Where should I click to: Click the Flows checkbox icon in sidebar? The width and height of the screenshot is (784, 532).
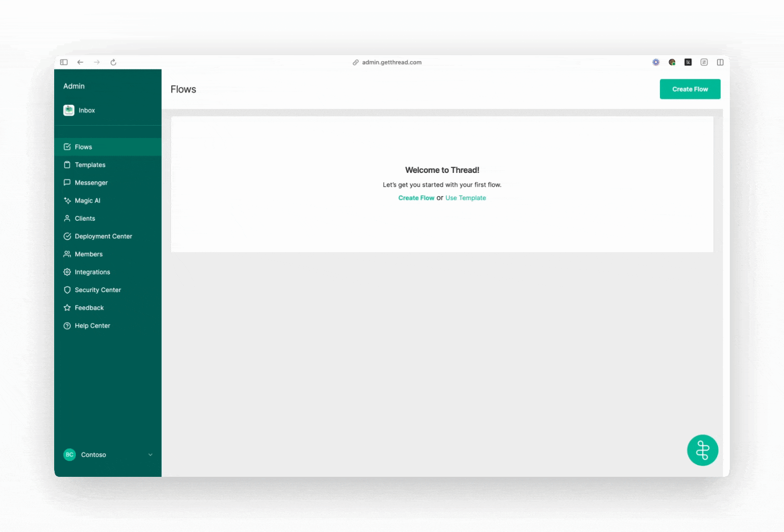click(x=67, y=147)
